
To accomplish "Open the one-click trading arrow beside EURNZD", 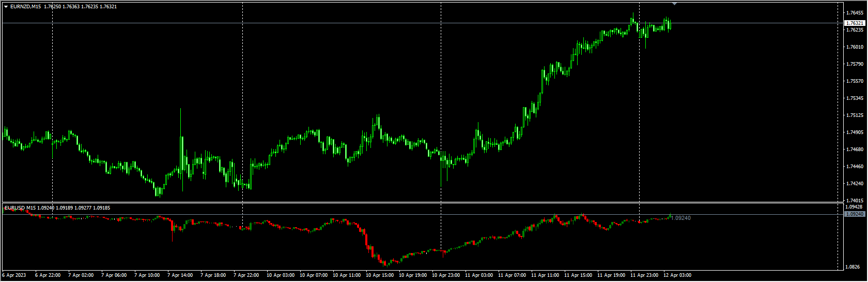I will [6, 7].
